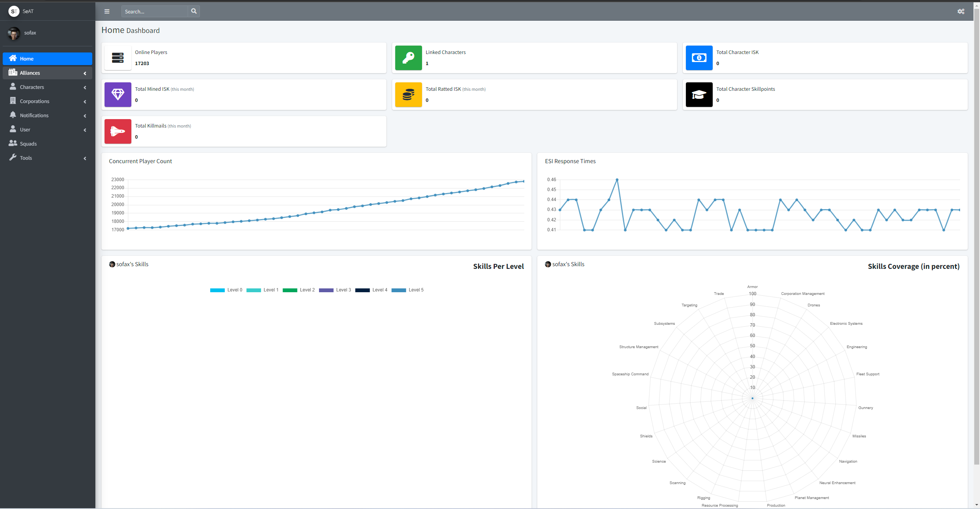The height and width of the screenshot is (509, 980).
Task: Toggle Level 0 legend in Skills chart
Action: (226, 290)
